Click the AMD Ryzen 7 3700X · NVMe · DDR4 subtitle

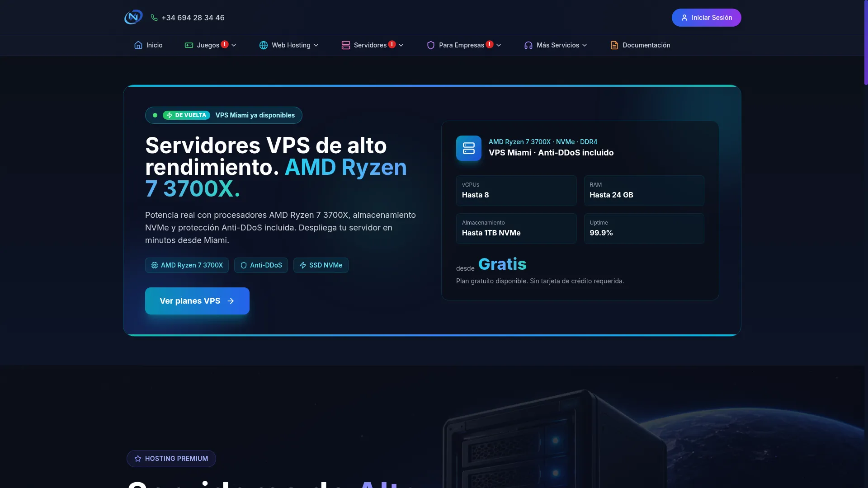(543, 142)
